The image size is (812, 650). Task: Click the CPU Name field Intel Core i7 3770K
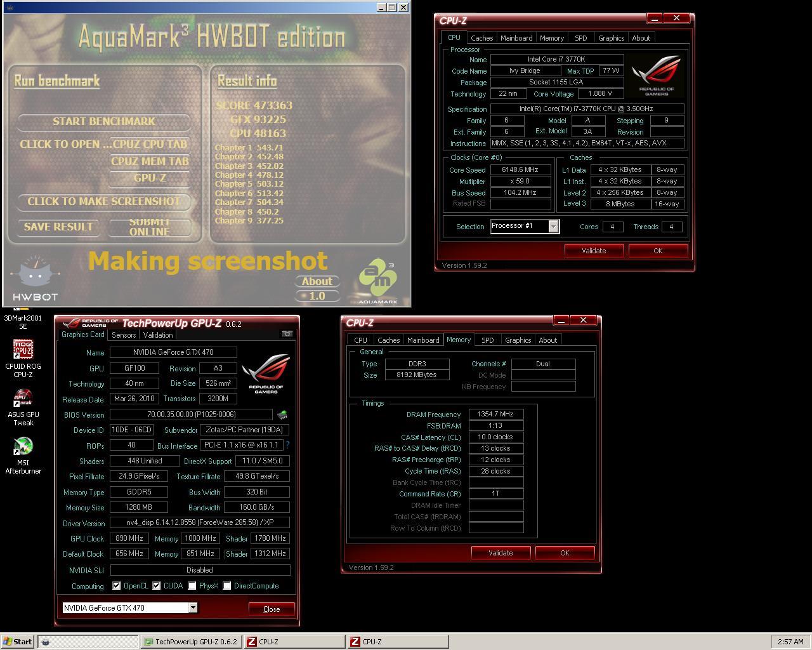click(x=556, y=59)
